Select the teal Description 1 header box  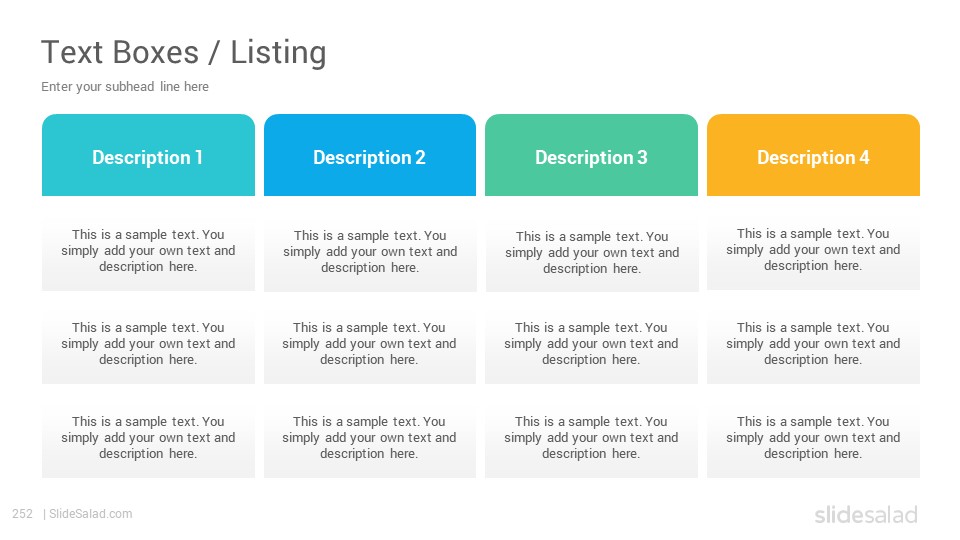click(148, 156)
